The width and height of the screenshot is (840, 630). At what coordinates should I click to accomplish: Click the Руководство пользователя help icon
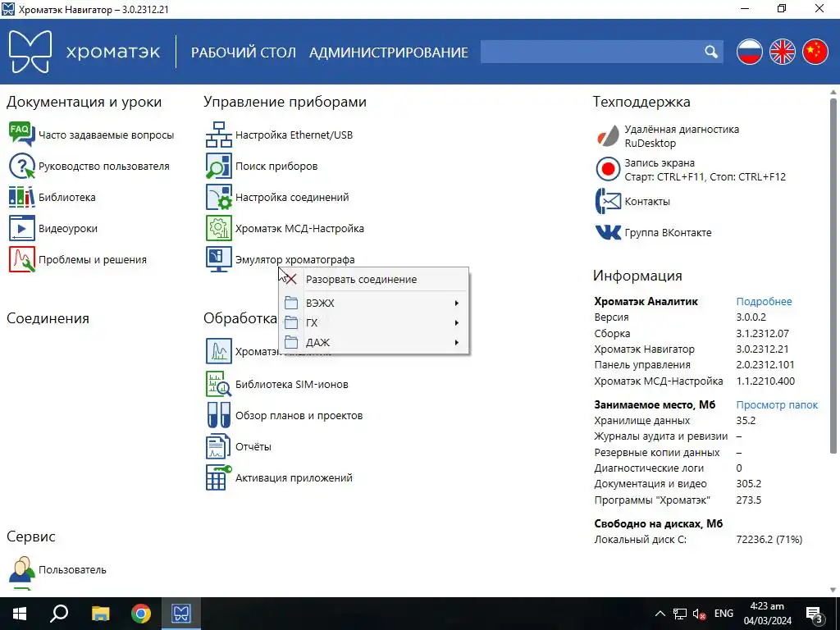tap(21, 166)
